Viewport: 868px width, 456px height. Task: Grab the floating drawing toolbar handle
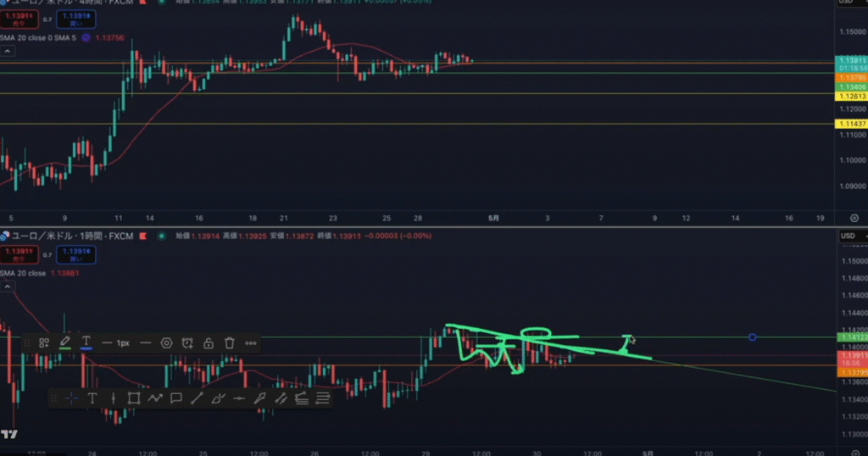(x=26, y=343)
